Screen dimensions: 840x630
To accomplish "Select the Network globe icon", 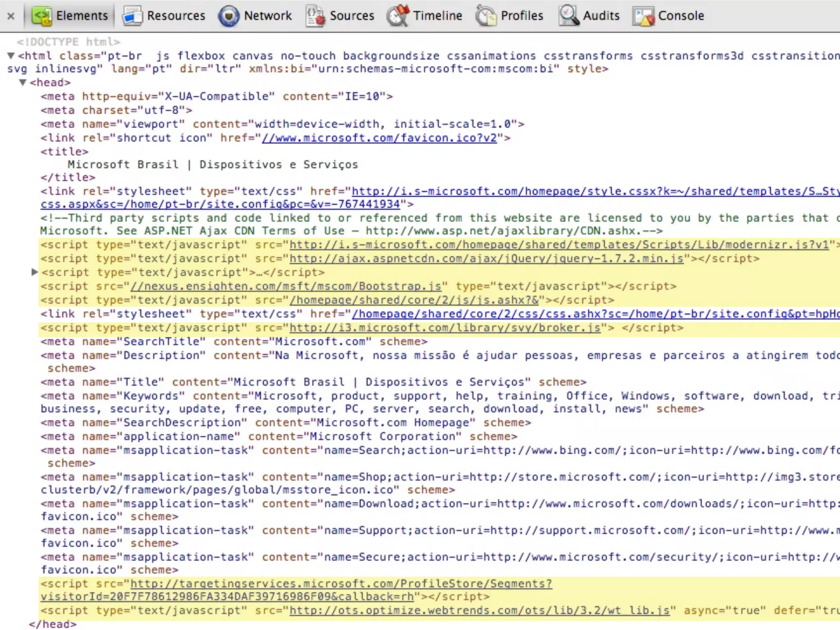I will coord(229,16).
